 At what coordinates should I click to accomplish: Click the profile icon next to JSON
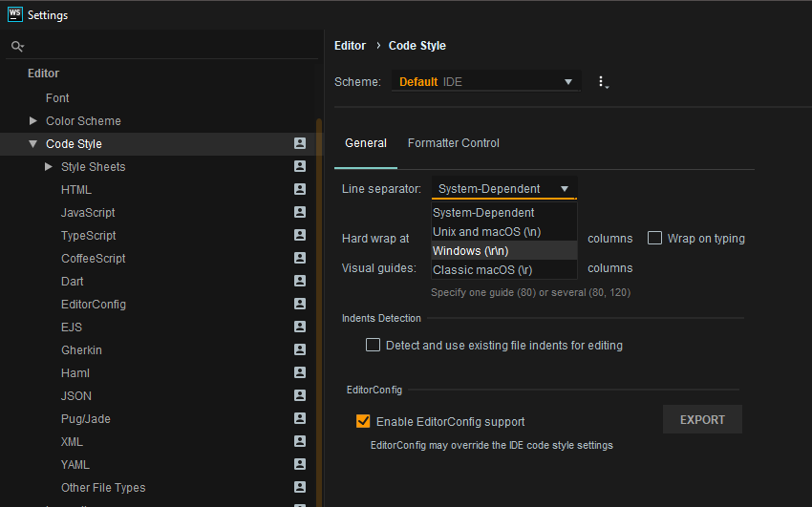tap(300, 395)
